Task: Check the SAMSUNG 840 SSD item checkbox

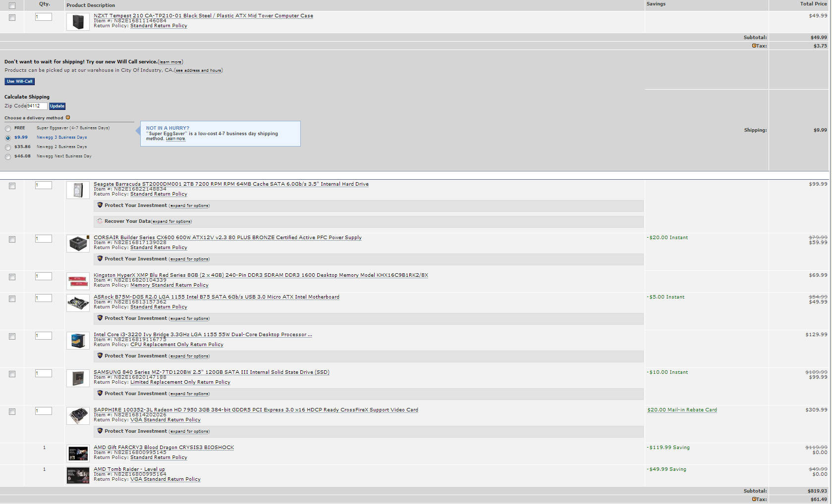Action: click(12, 374)
